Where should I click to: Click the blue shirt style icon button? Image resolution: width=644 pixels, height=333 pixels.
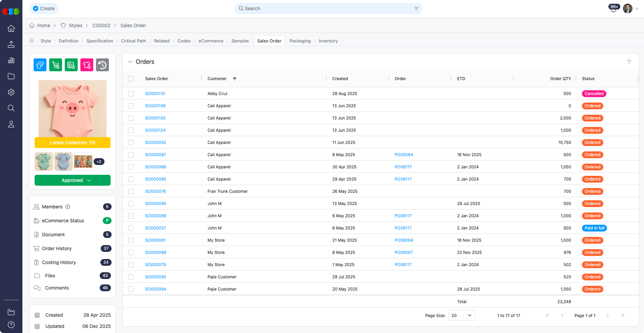40,65
